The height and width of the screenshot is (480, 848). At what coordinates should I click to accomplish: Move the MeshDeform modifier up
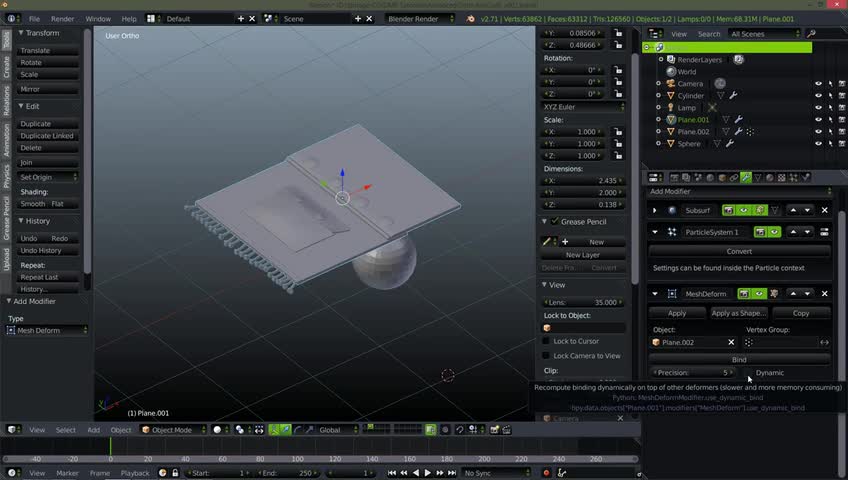point(793,294)
